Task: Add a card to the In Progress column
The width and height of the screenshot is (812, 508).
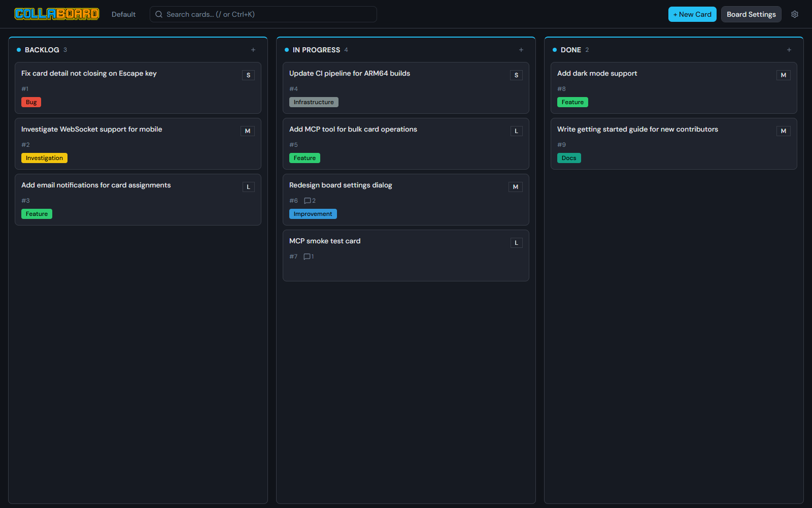Action: point(521,50)
